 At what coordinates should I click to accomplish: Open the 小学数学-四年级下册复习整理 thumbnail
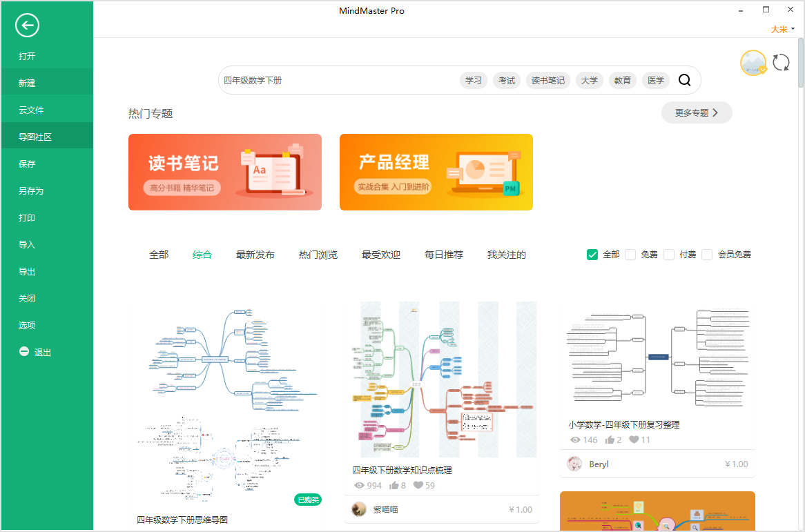tap(657, 359)
